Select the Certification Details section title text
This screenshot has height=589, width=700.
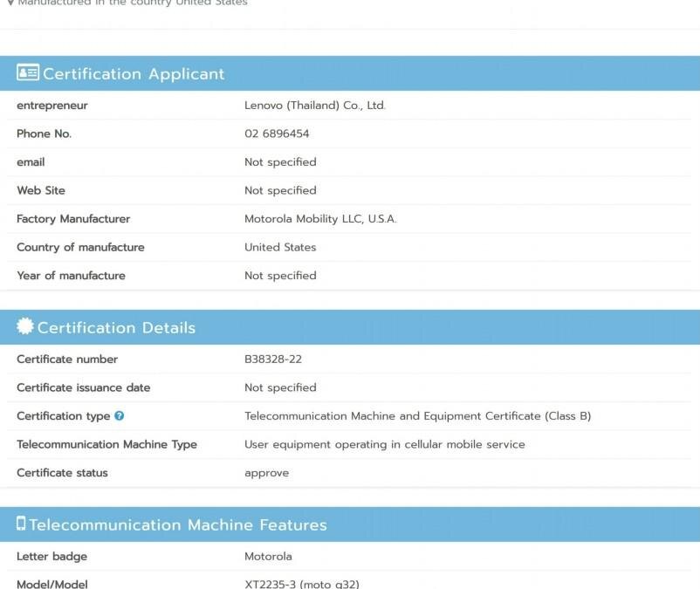[115, 327]
